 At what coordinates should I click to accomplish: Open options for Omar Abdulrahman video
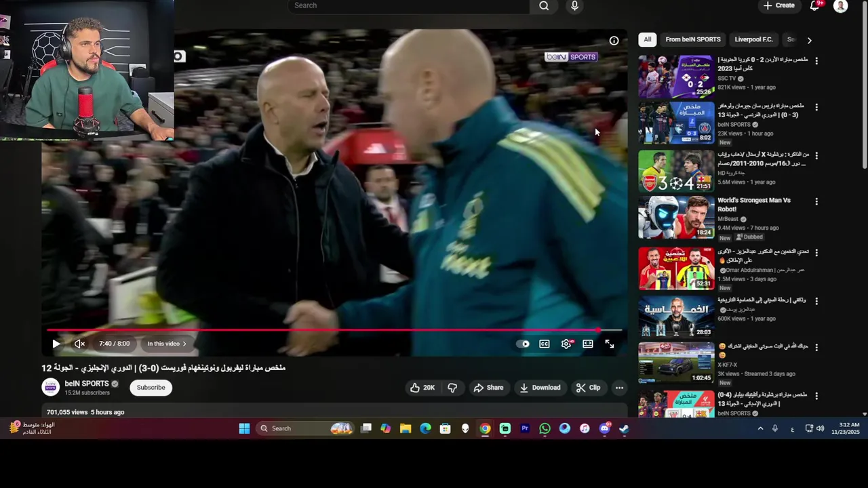pyautogui.click(x=816, y=252)
